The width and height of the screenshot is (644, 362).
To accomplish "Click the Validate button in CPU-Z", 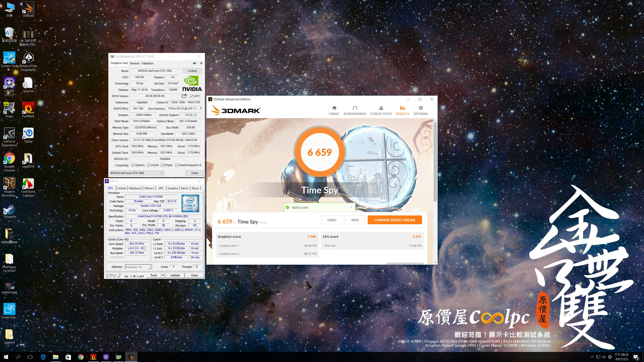I will point(175,275).
